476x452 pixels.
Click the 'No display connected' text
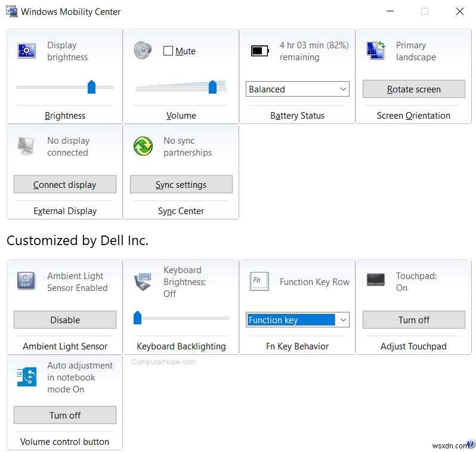coord(69,146)
